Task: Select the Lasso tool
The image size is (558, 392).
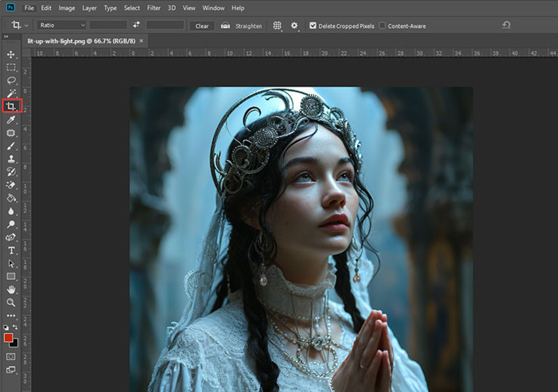Action: point(11,81)
